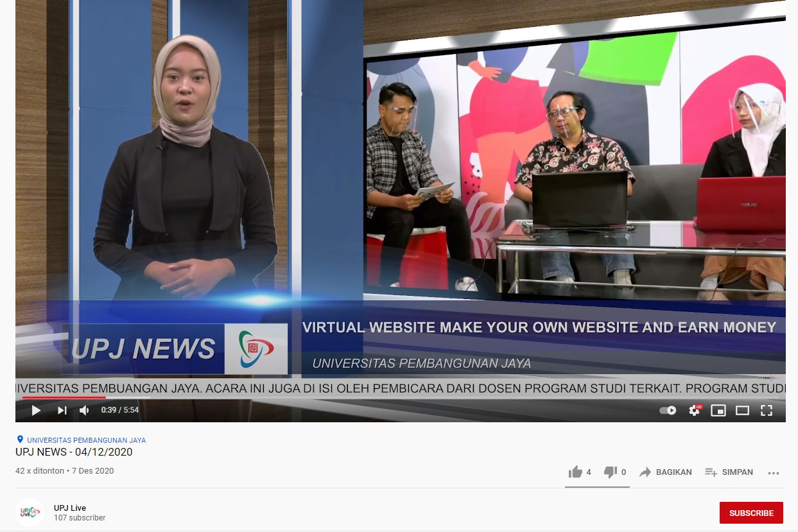Open the video settings gear
798x532 pixels.
[x=695, y=410]
